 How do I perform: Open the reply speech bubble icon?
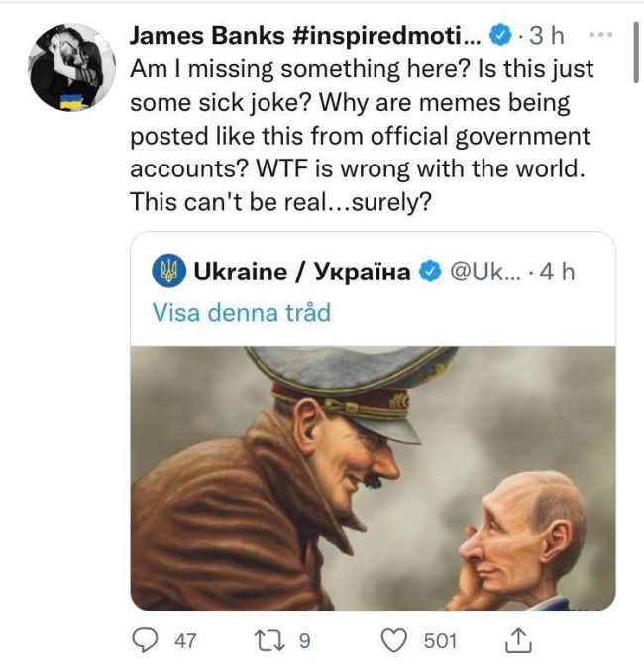(x=145, y=640)
